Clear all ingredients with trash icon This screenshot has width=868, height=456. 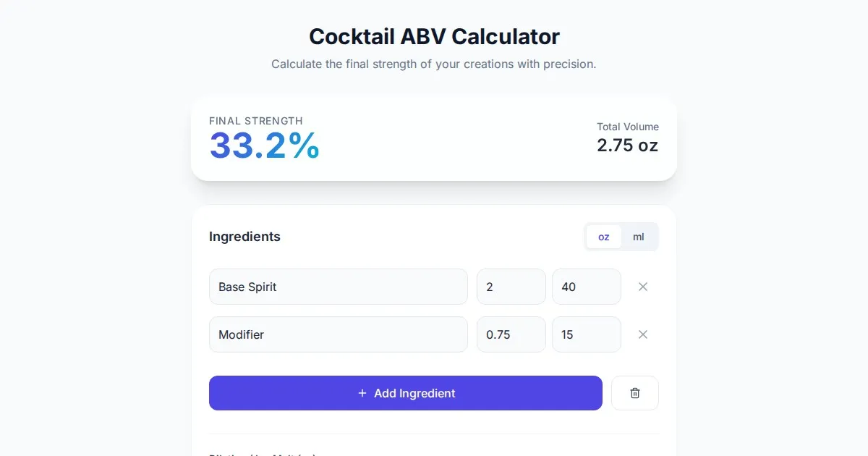pyautogui.click(x=634, y=393)
